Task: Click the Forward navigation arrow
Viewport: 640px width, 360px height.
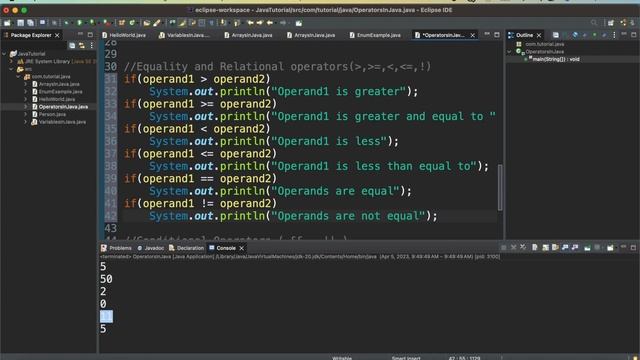Action: (x=283, y=23)
